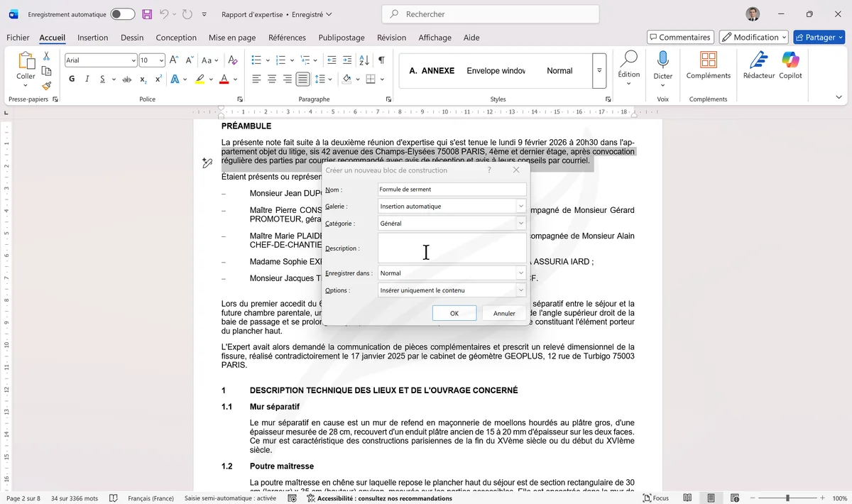Open the Galerie dropdown in the dialog
Screen dimensions: 852x504
coord(520,206)
